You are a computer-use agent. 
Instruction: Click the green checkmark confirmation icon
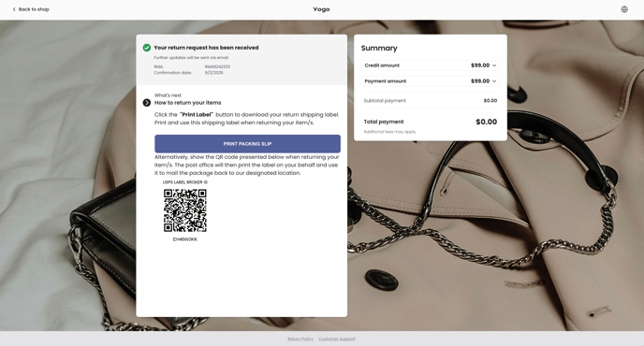point(147,48)
